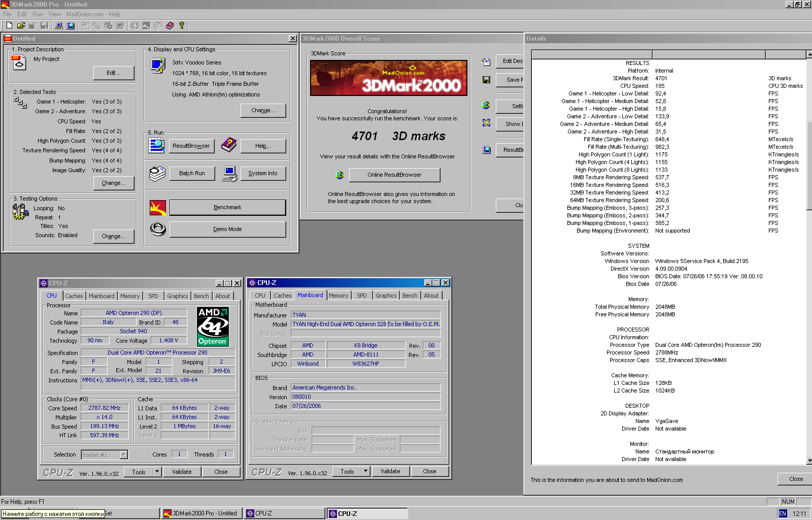Click the purple help book toolbar icon
The width and height of the screenshot is (812, 520).
(170, 25)
